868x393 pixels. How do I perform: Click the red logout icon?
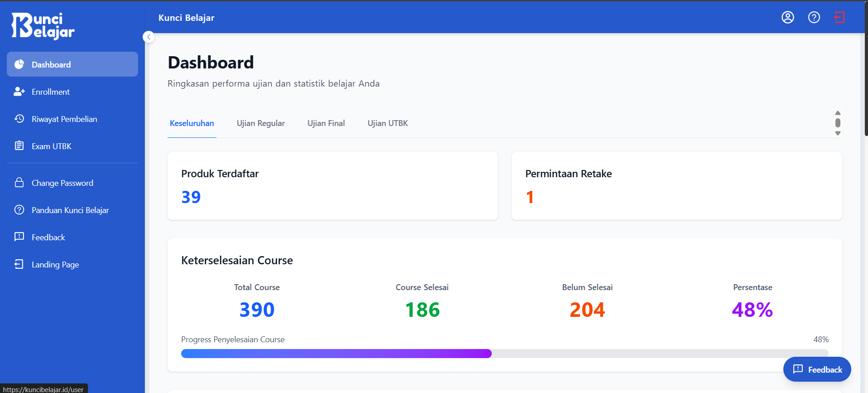pos(839,17)
